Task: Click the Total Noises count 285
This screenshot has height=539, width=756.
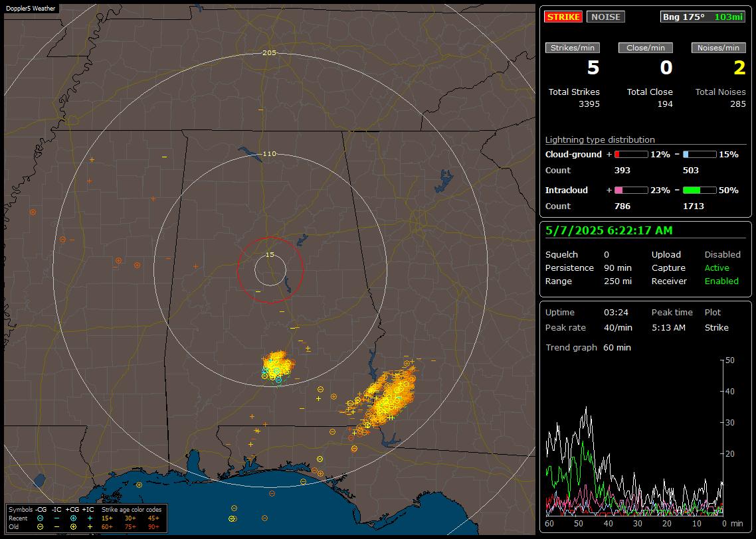Action: pos(737,104)
